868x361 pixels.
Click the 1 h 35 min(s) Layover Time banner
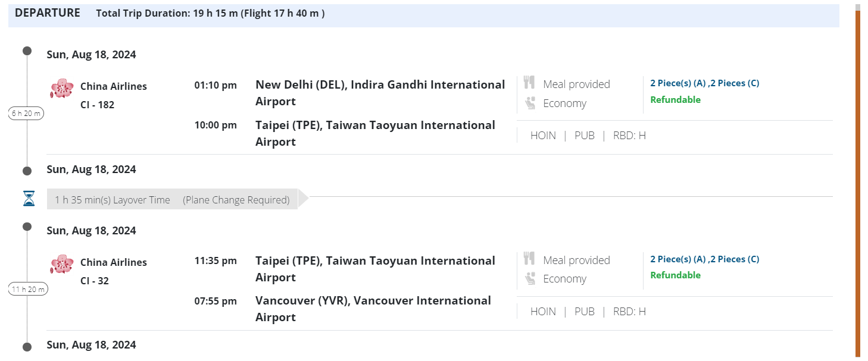pos(172,200)
